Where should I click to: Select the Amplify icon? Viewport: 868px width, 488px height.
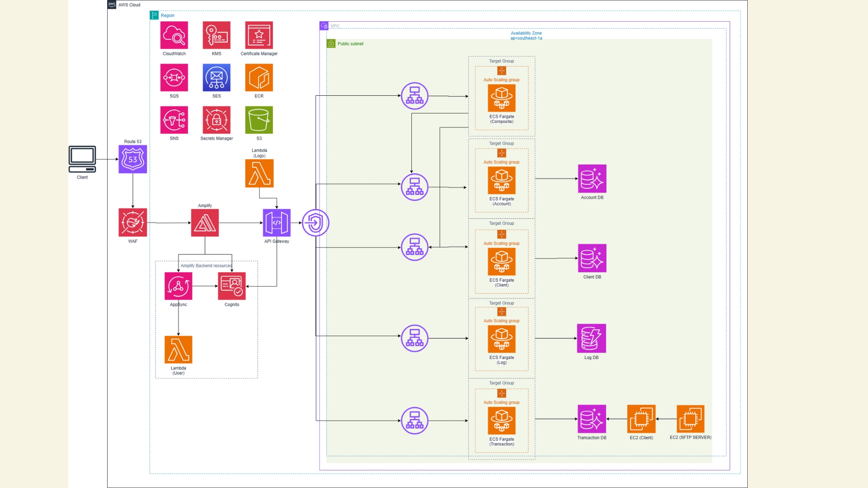(205, 223)
